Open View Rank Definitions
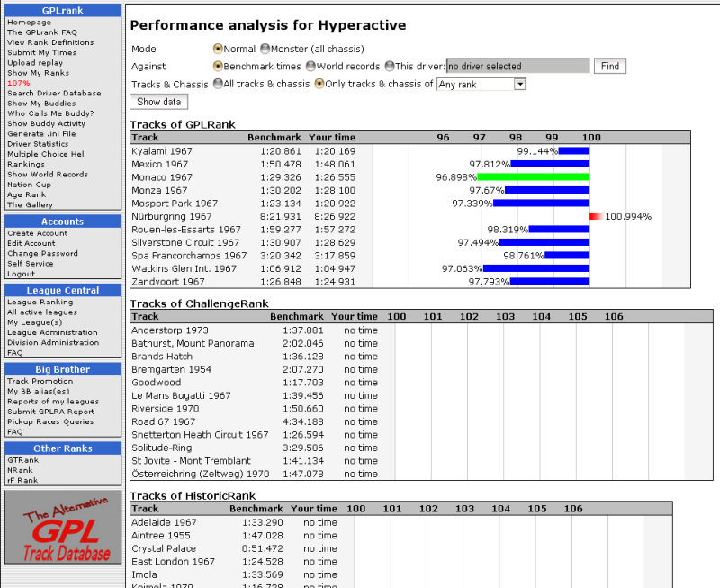The image size is (720, 588). point(50,42)
